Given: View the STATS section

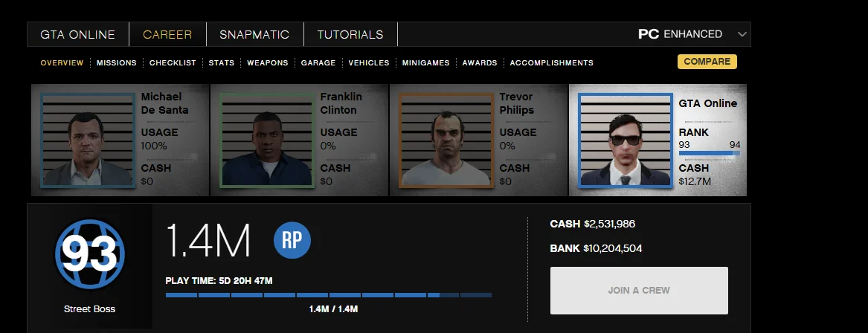Looking at the screenshot, I should pyautogui.click(x=222, y=63).
